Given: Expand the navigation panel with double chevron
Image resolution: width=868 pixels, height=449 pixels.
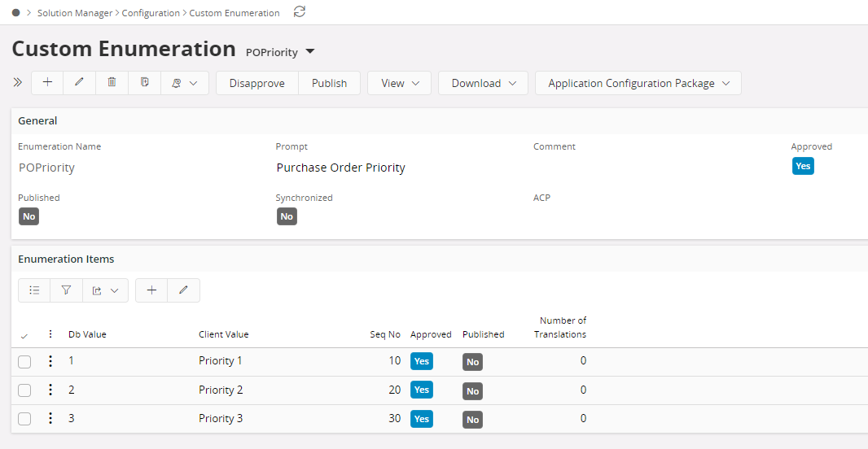Looking at the screenshot, I should pos(18,83).
